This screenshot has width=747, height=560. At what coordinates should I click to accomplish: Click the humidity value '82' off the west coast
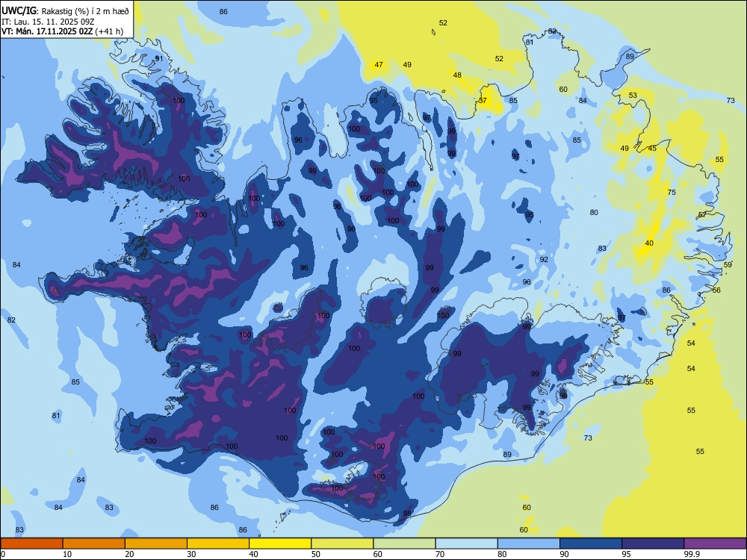coord(11,320)
